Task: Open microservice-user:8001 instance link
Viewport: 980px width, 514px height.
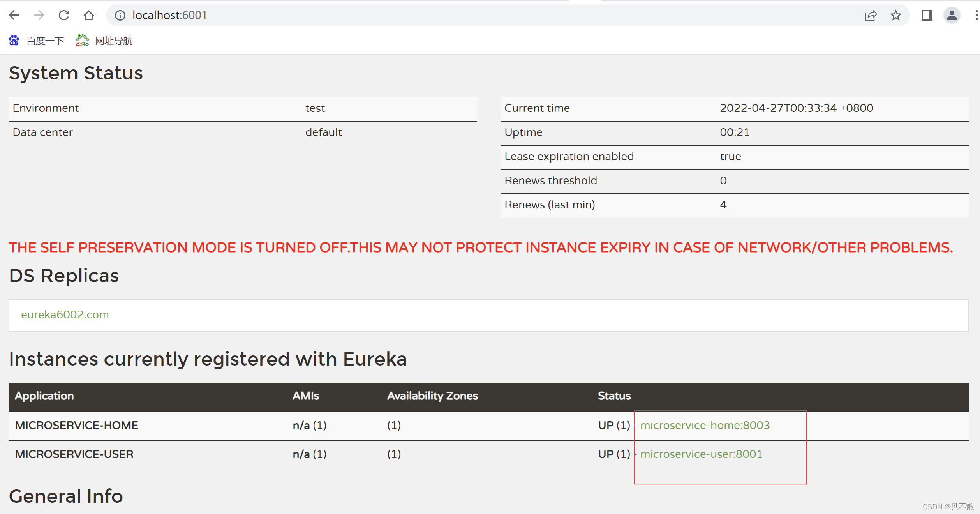Action: pyautogui.click(x=701, y=454)
